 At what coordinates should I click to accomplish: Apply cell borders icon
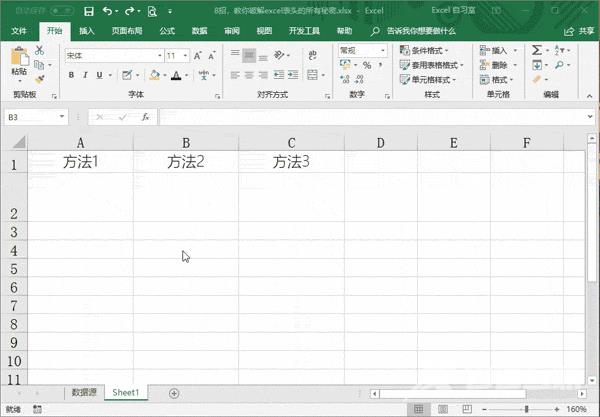pyautogui.click(x=127, y=75)
